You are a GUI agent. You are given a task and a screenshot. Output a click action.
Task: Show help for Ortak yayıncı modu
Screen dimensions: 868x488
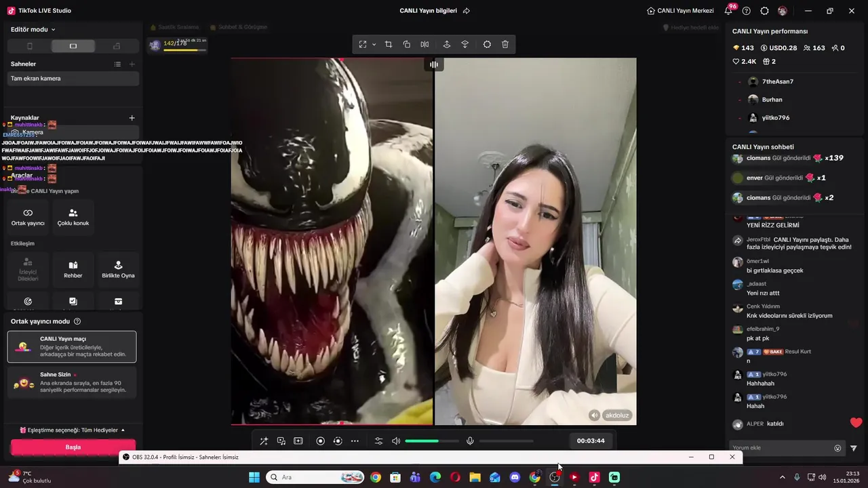pos(77,321)
